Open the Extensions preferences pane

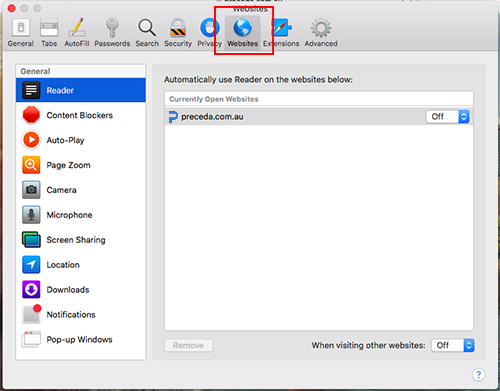(281, 33)
